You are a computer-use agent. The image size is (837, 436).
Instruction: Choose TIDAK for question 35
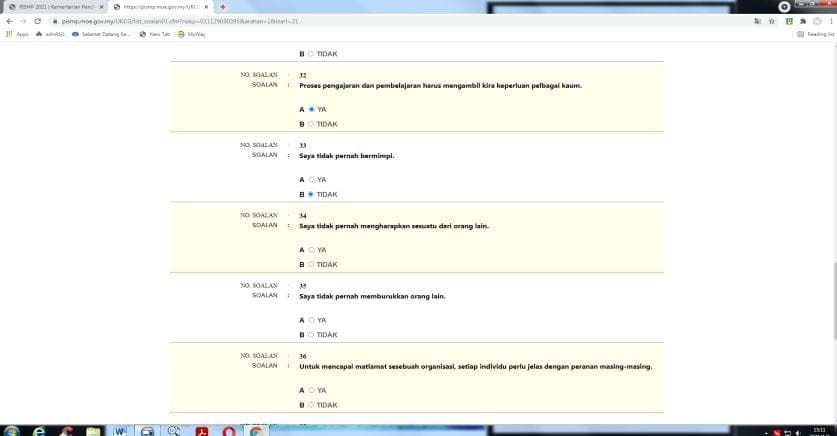(x=311, y=334)
